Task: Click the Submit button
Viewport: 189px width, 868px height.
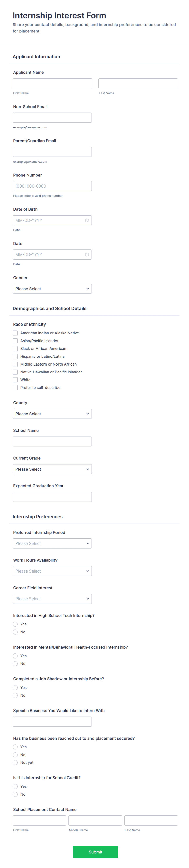Action: point(96,852)
